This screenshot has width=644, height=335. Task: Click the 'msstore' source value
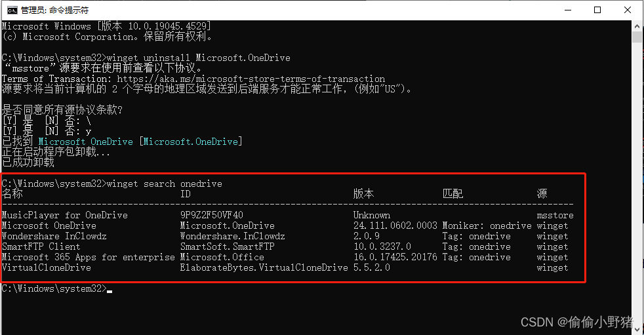tap(555, 215)
